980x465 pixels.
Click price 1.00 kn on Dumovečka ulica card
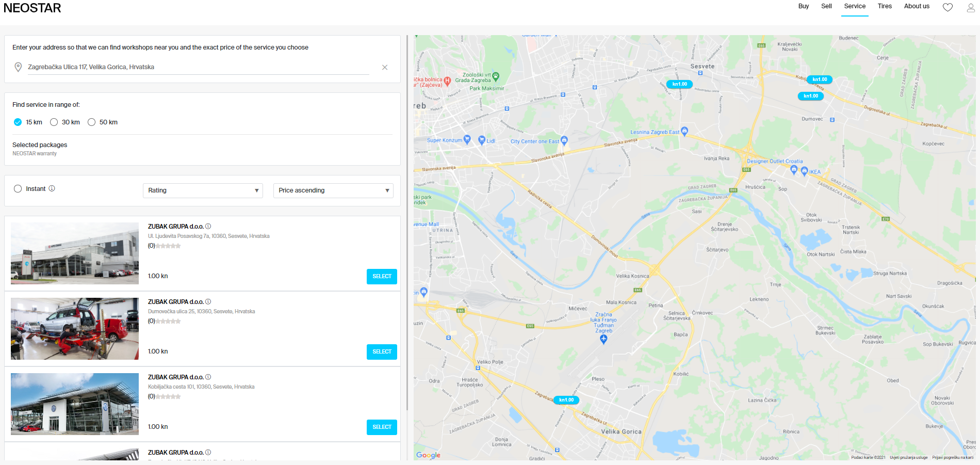click(x=158, y=351)
